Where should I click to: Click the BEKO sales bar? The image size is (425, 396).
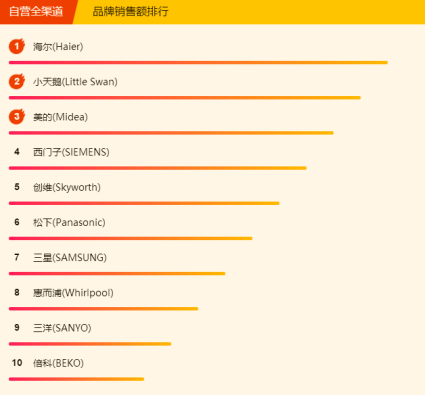76,379
